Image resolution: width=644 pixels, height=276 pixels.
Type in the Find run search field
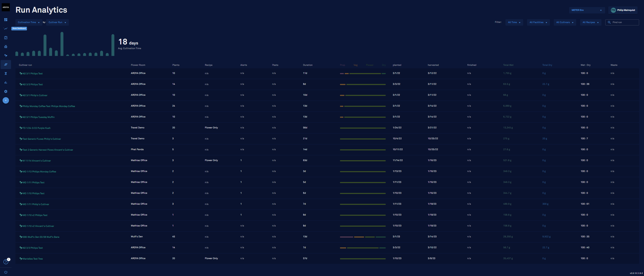[622, 22]
